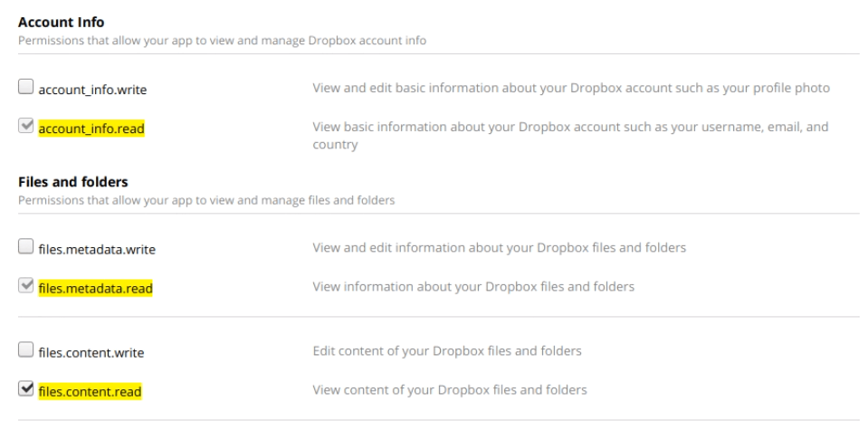
Task: Click the 'View information about your Dropbox files' text
Action: click(473, 287)
